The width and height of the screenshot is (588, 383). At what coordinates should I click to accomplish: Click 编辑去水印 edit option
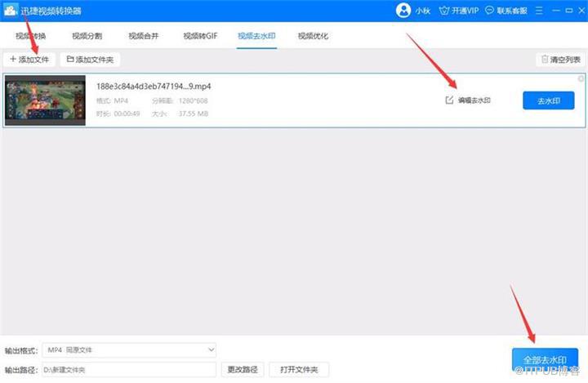468,100
